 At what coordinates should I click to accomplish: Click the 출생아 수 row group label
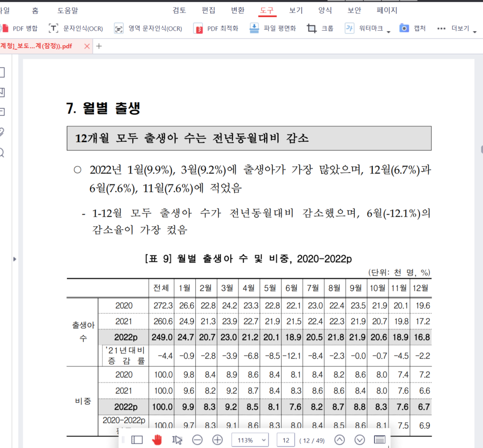(83, 332)
